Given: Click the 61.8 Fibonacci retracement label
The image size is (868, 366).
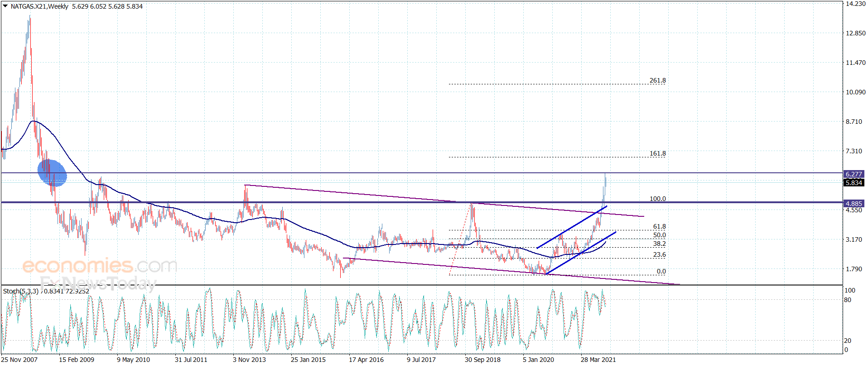Looking at the screenshot, I should (660, 226).
